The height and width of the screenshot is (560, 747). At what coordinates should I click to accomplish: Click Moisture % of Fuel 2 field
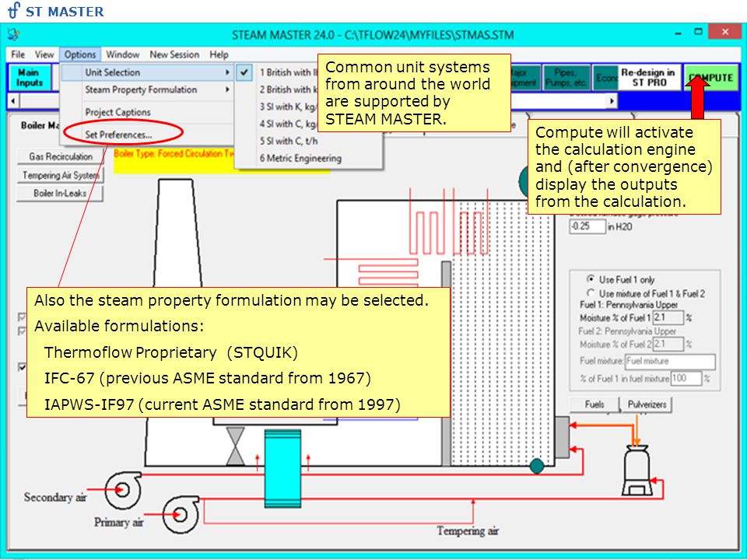click(668, 344)
